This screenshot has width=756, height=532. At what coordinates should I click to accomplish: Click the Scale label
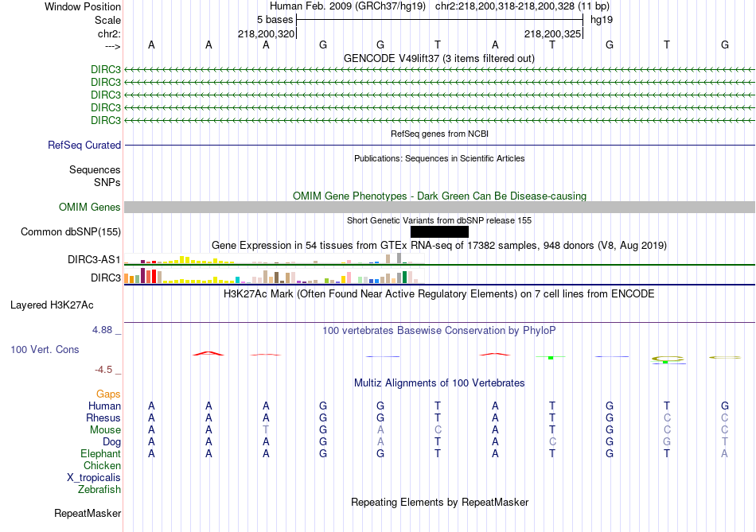pyautogui.click(x=108, y=20)
